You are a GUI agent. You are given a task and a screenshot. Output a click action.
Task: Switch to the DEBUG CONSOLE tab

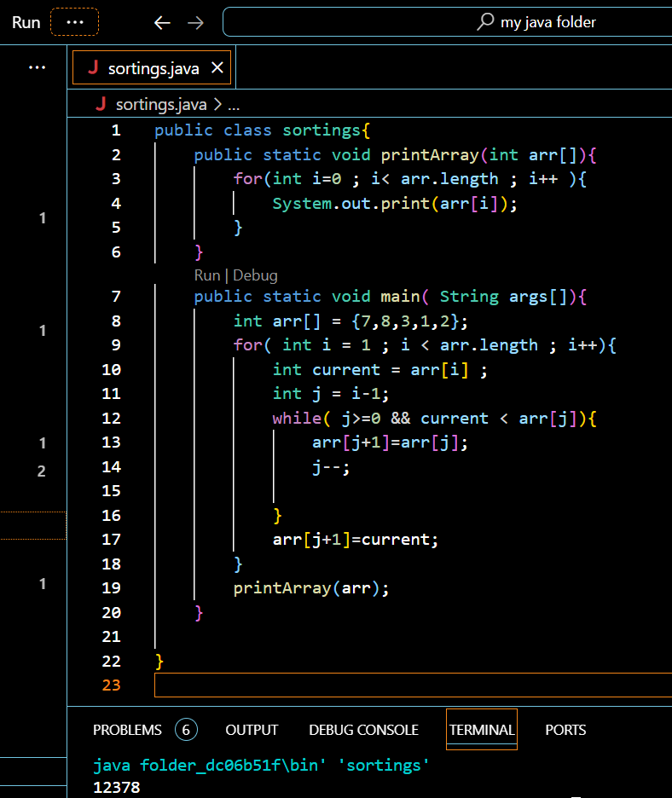coord(363,730)
